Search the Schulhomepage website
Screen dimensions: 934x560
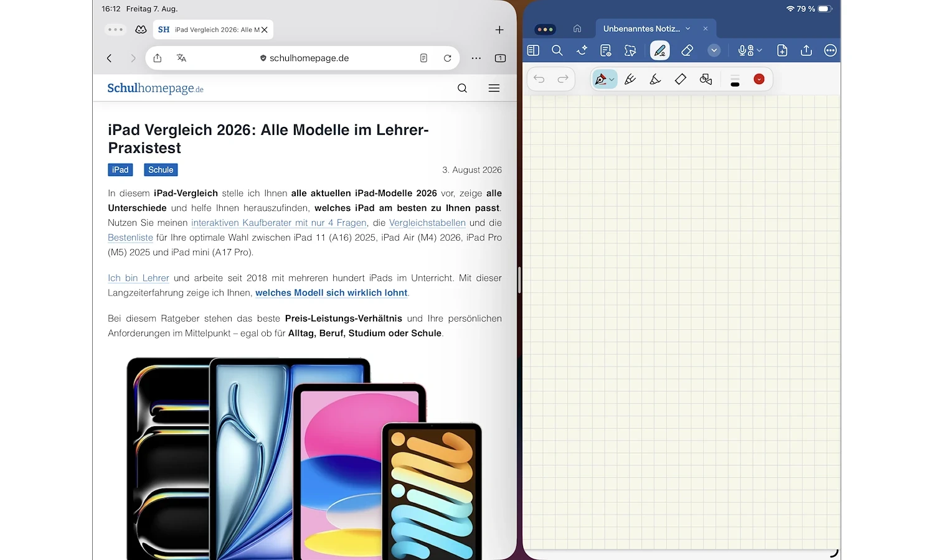(462, 88)
